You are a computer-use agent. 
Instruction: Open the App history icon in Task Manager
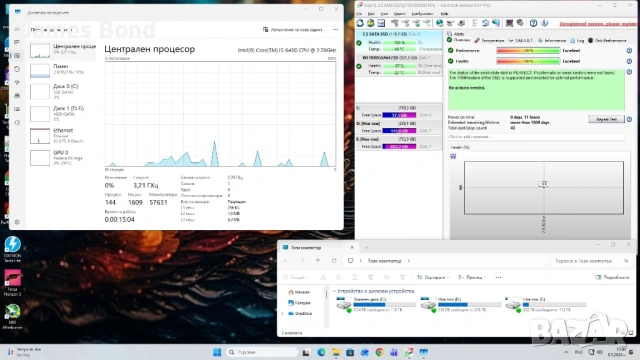(17, 69)
